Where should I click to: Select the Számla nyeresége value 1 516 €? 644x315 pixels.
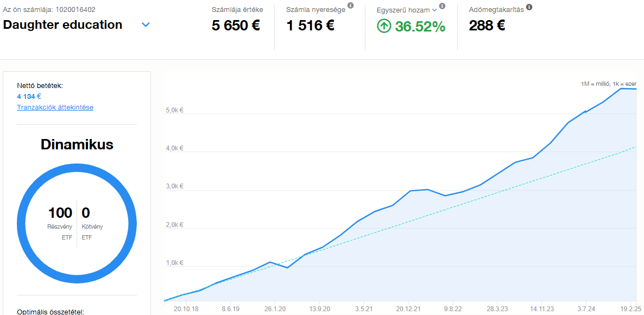[310, 26]
